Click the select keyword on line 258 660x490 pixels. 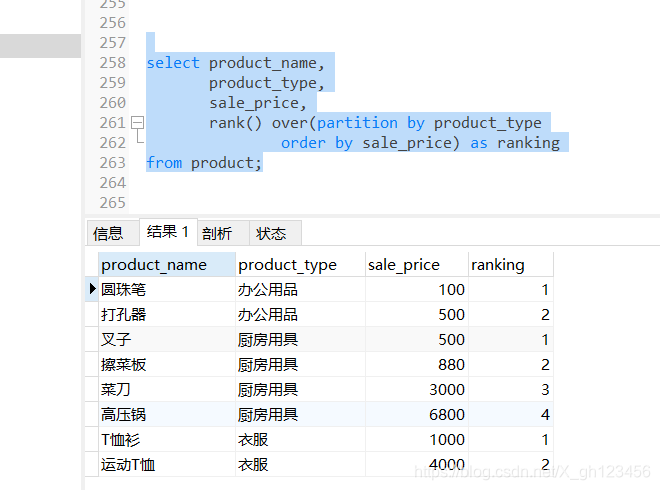173,63
